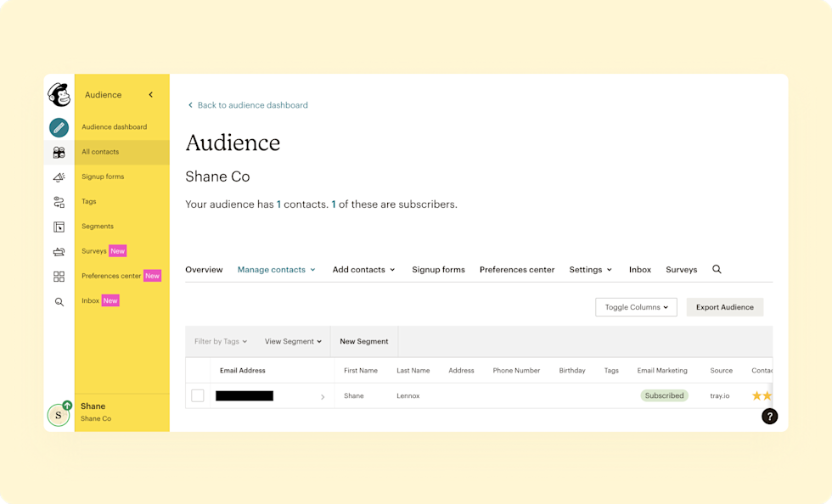This screenshot has width=832, height=504.
Task: Click the Mailchimp Freddie logo icon
Action: pyautogui.click(x=59, y=94)
